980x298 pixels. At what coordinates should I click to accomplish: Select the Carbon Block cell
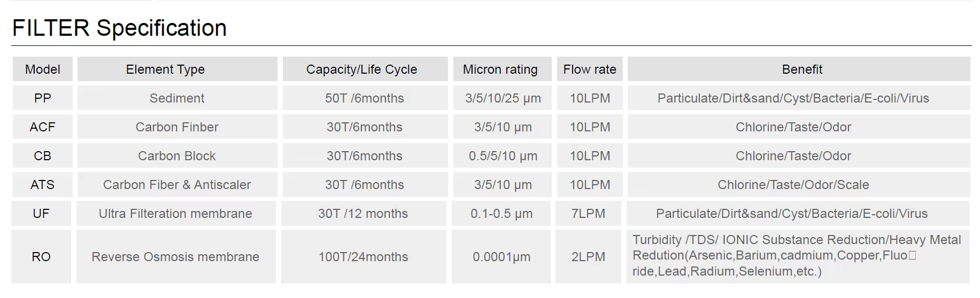(x=177, y=156)
